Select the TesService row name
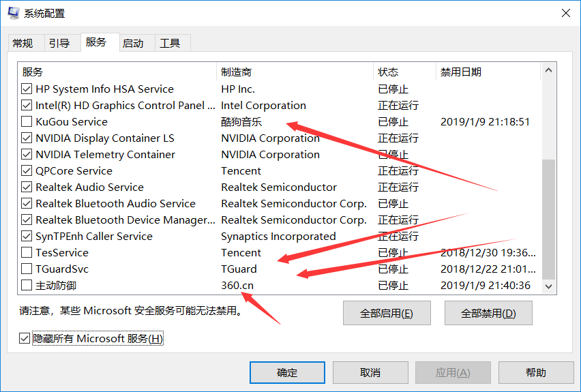The image size is (581, 392). coord(62,253)
